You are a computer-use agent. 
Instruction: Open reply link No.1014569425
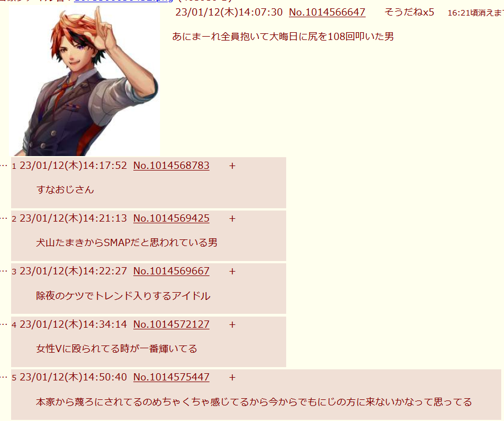(x=171, y=218)
